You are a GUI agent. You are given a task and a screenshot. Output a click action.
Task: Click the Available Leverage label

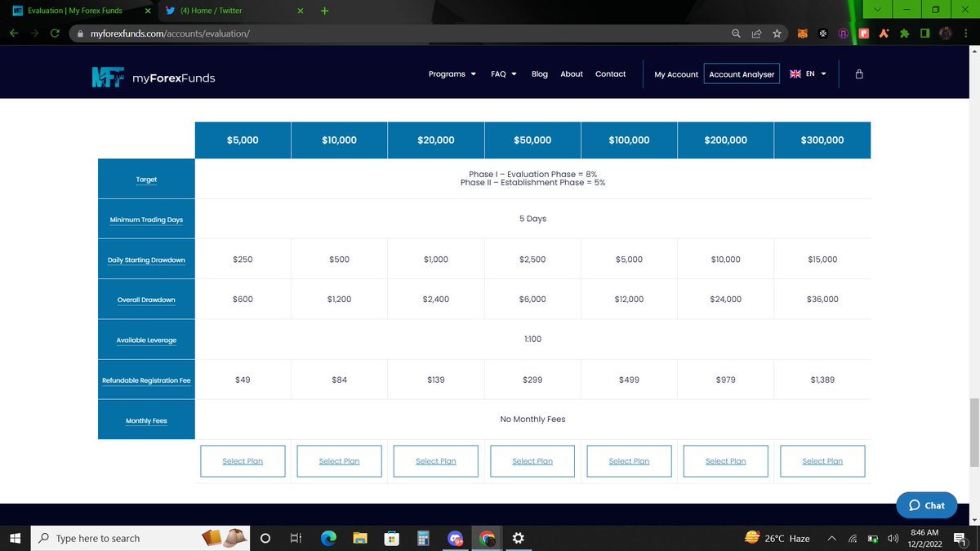[x=146, y=340]
